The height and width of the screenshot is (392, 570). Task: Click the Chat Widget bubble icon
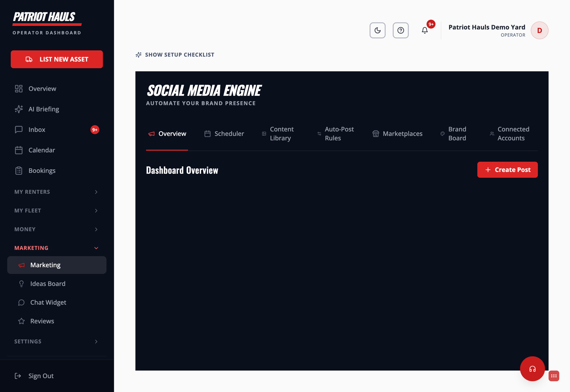[21, 303]
